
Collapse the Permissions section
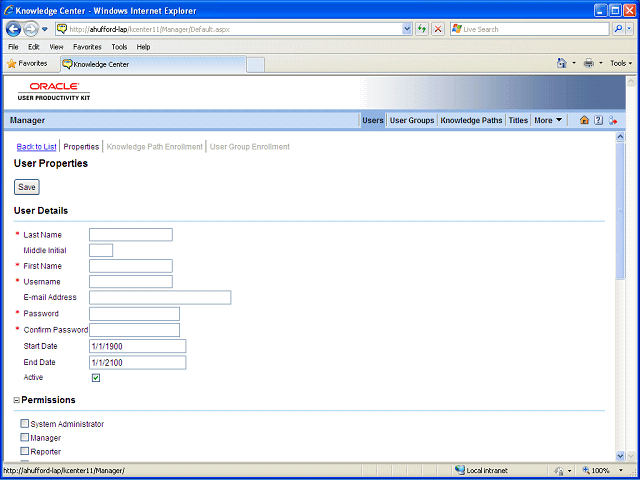(x=17, y=400)
